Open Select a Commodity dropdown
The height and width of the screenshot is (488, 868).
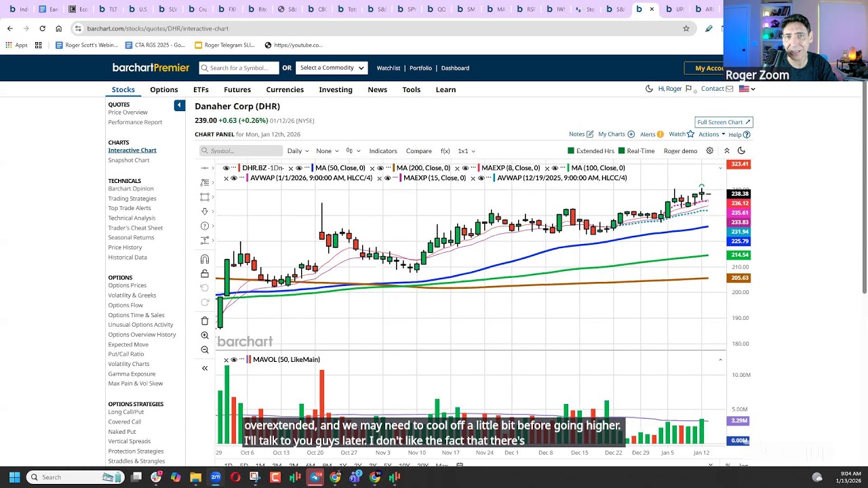[332, 68]
